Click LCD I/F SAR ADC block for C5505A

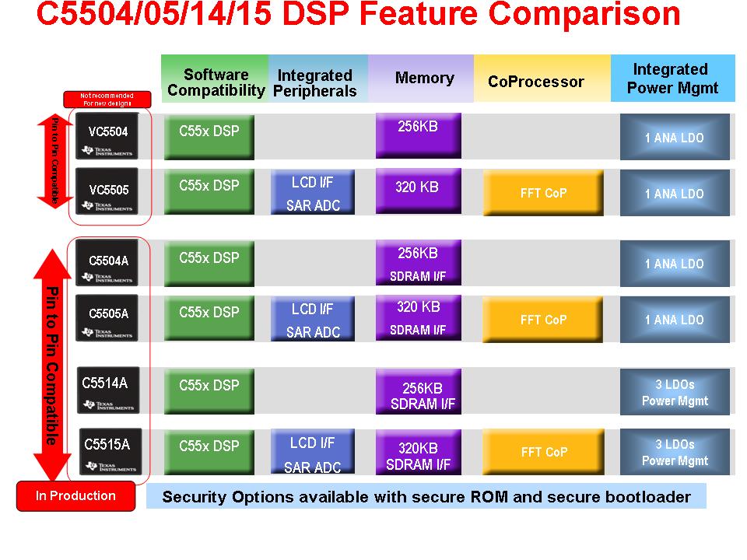coord(313,319)
